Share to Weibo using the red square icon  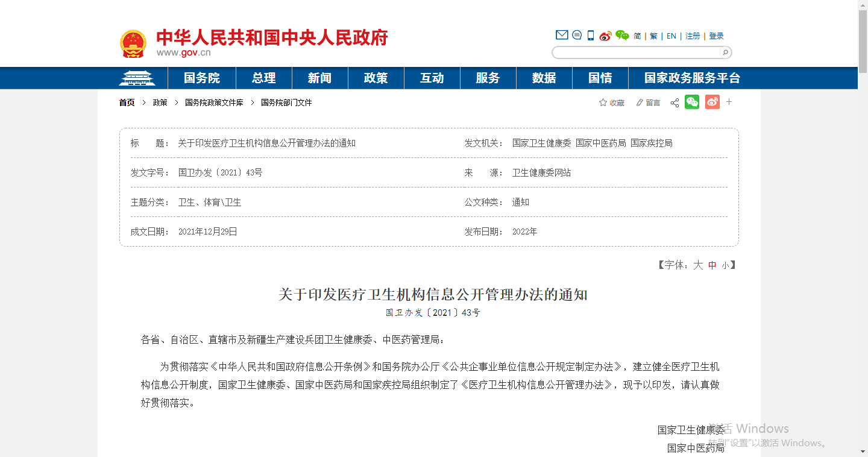(x=712, y=102)
